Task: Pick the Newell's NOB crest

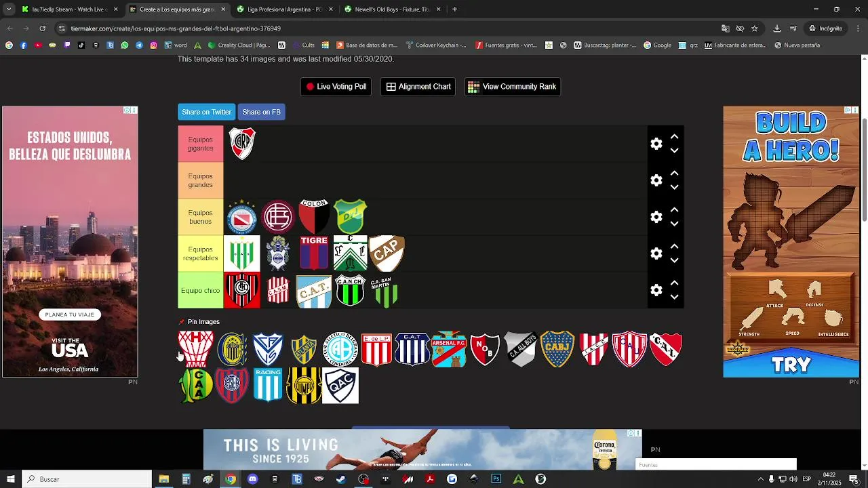Action: 485,349
